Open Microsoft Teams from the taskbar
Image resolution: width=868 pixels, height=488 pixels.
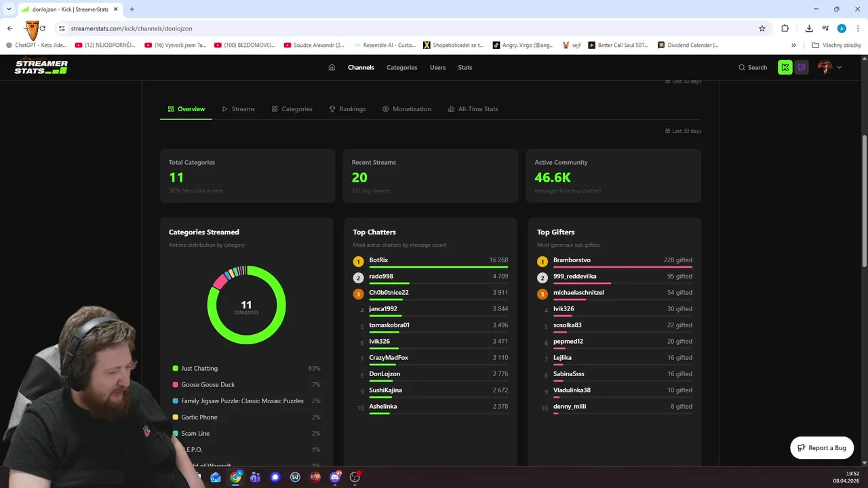coord(255,477)
